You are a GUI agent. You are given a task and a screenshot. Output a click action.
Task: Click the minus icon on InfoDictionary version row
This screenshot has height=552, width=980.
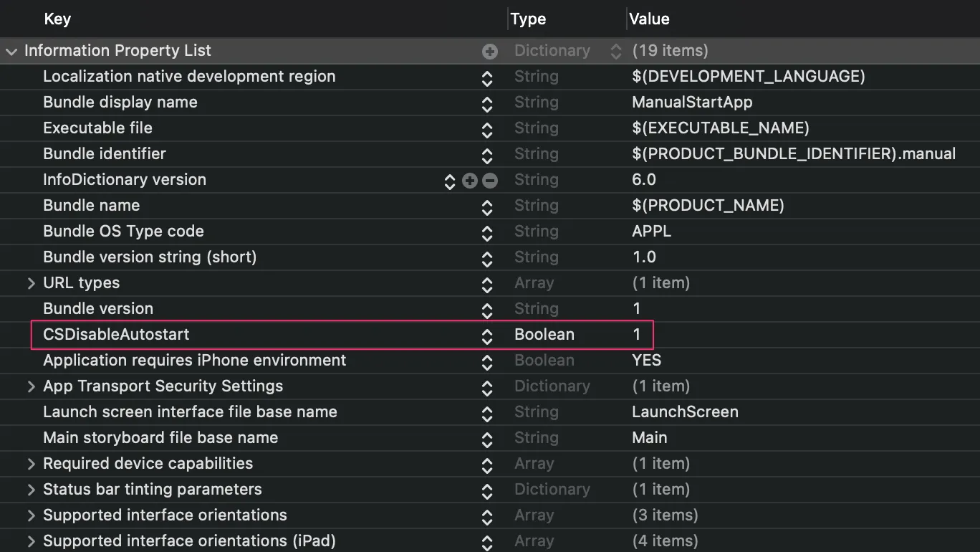[x=490, y=181]
